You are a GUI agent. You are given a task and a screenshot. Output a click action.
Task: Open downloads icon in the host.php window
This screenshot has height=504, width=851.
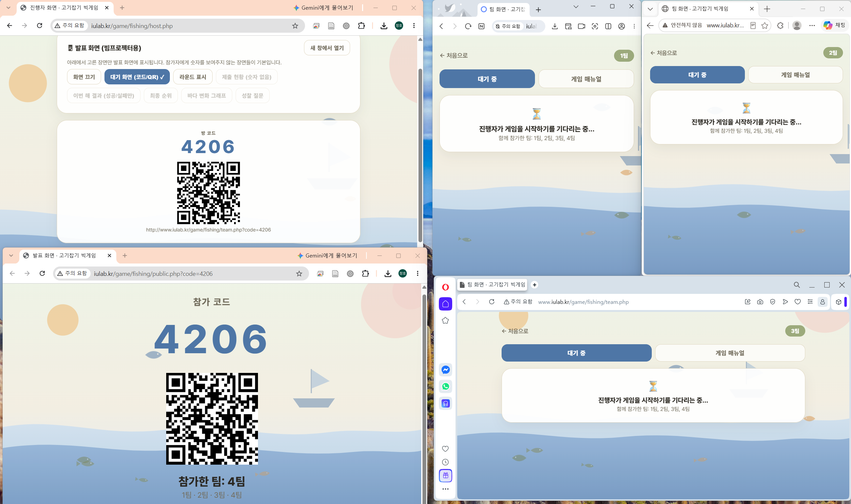[x=384, y=26]
